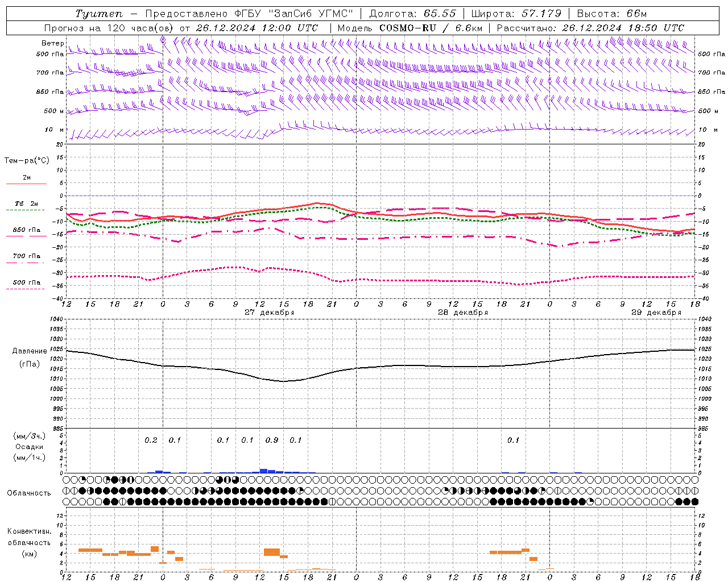The width and height of the screenshot is (728, 582).
Task: Click the "(гПа)" pressure unit label
Action: pos(29,364)
